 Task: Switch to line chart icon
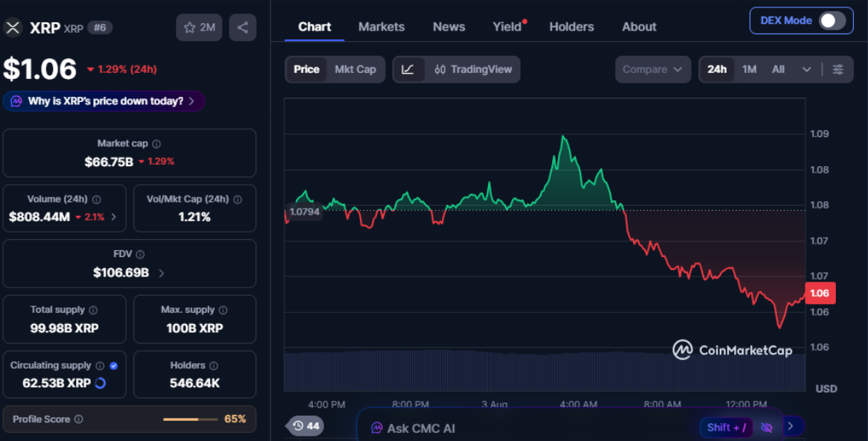408,69
